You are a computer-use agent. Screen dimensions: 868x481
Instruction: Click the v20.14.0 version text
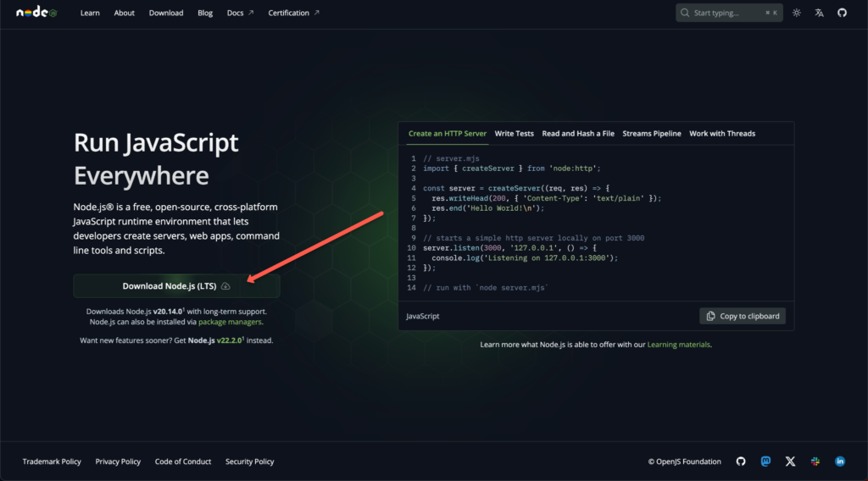click(x=168, y=312)
